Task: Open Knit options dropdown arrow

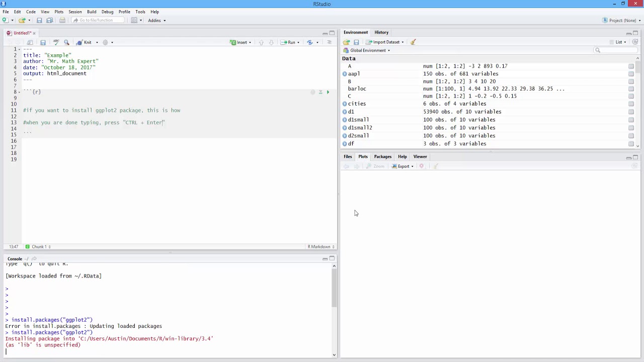Action: click(97, 42)
